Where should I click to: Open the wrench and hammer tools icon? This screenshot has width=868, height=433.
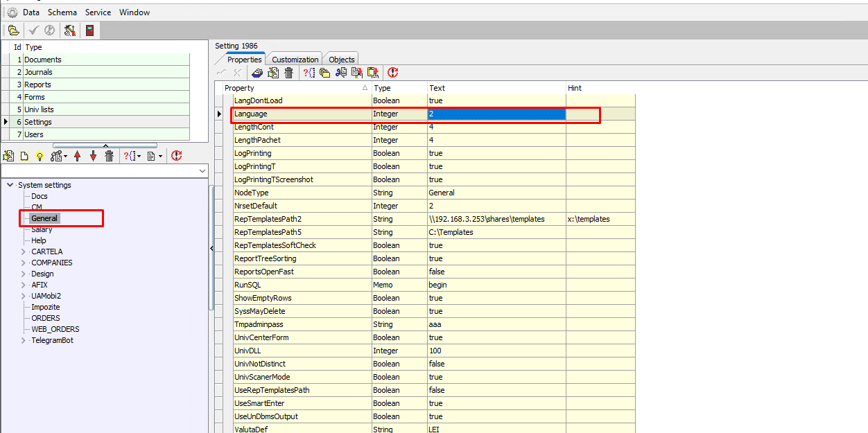(x=69, y=30)
